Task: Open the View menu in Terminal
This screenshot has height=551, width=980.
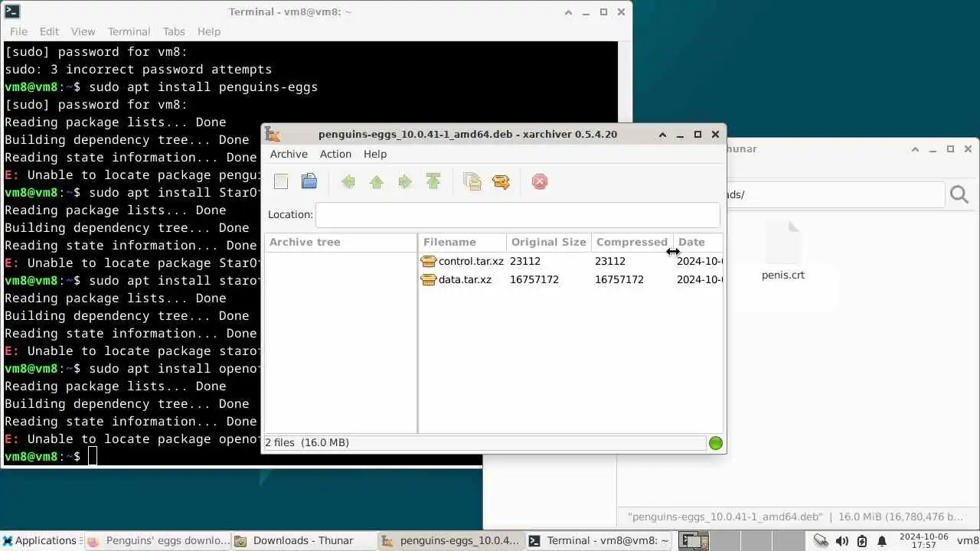Action: tap(83, 31)
